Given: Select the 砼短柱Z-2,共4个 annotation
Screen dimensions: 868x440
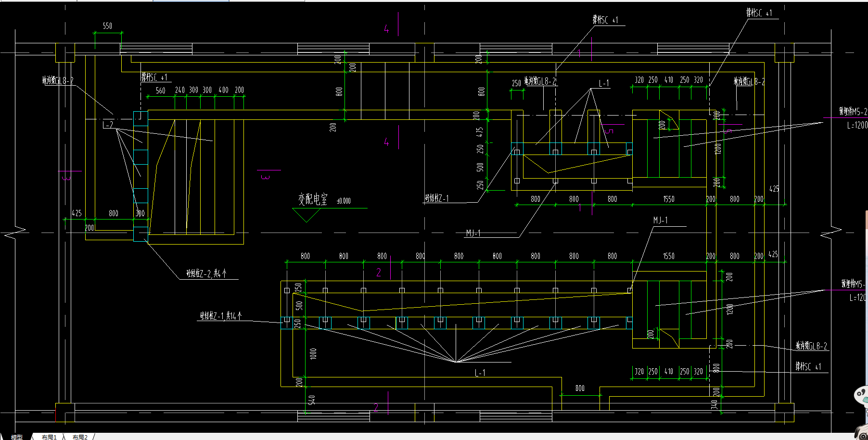Looking at the screenshot, I should coord(206,273).
